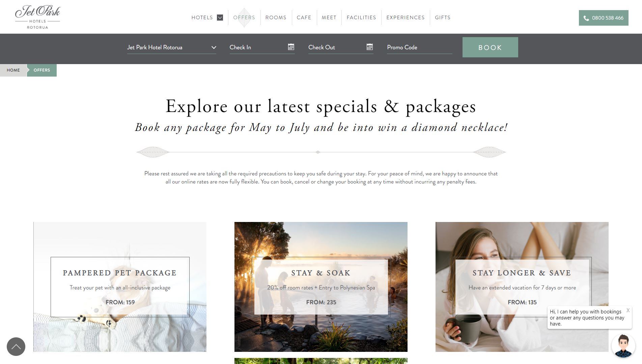Click the Check In date field
This screenshot has width=642, height=364.
coord(262,47)
